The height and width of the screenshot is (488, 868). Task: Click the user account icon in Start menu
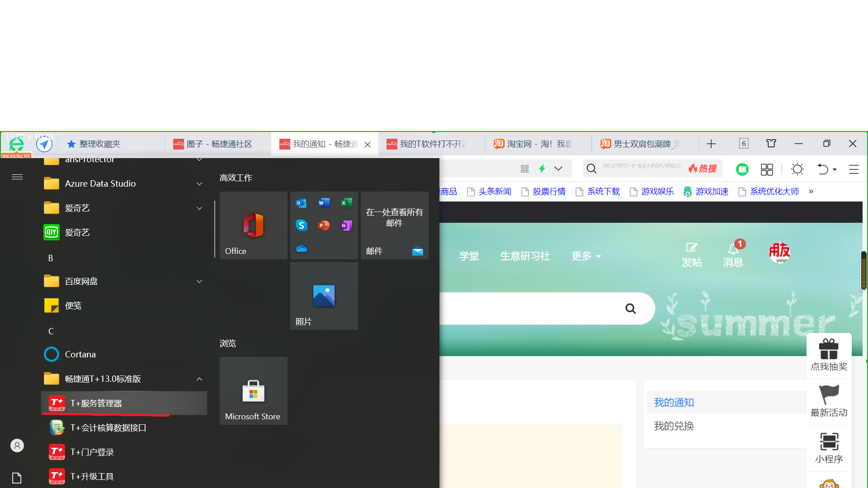[x=17, y=446]
